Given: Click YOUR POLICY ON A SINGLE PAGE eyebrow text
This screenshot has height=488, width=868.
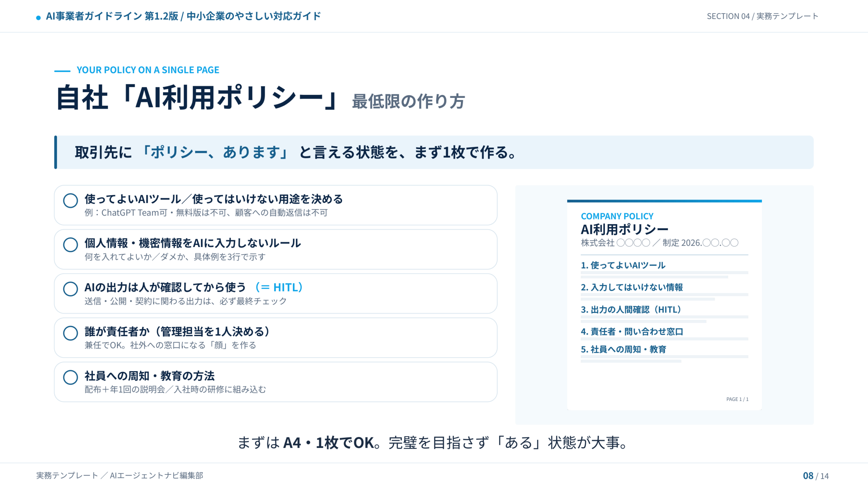Looking at the screenshot, I should click(x=148, y=70).
